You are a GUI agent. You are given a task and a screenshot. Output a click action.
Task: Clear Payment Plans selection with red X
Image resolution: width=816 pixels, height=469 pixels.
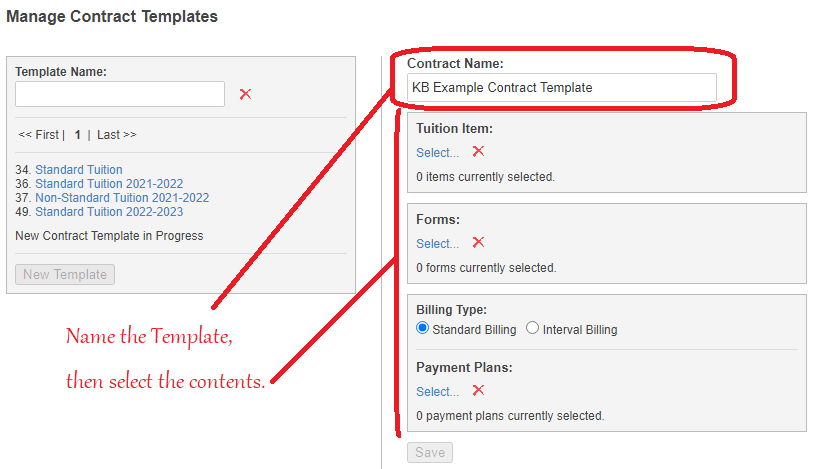click(478, 391)
